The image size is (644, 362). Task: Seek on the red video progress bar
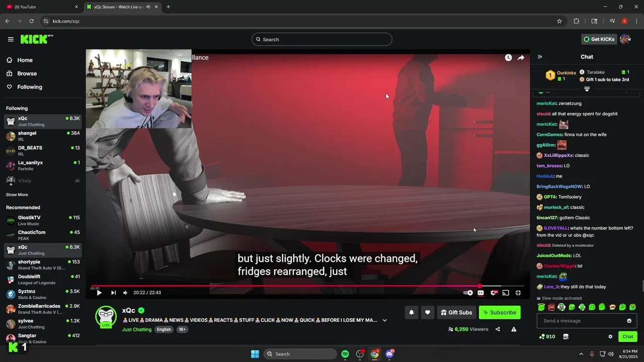click(x=307, y=286)
